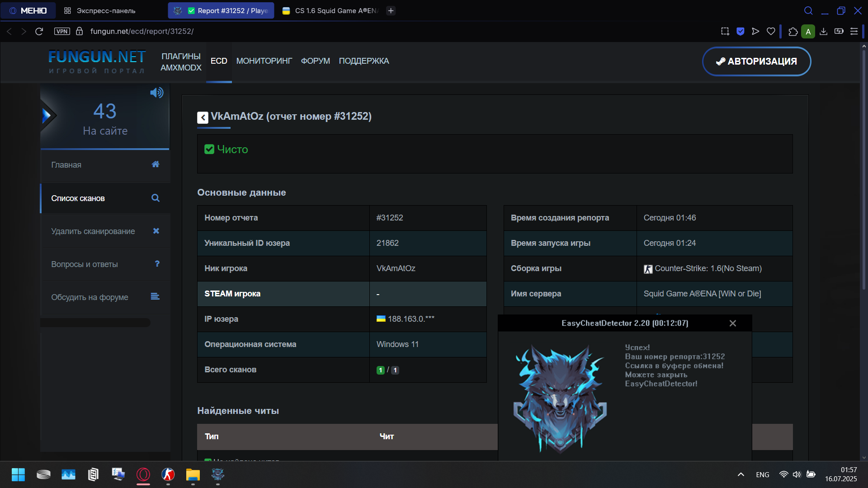Click the АВТОРИЗАЦИЯ button
The image size is (868, 488).
click(756, 61)
